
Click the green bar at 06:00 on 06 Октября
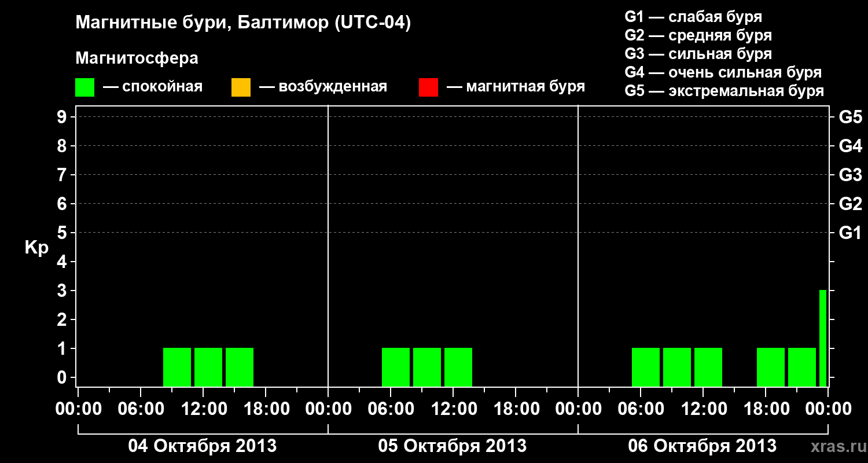click(646, 367)
